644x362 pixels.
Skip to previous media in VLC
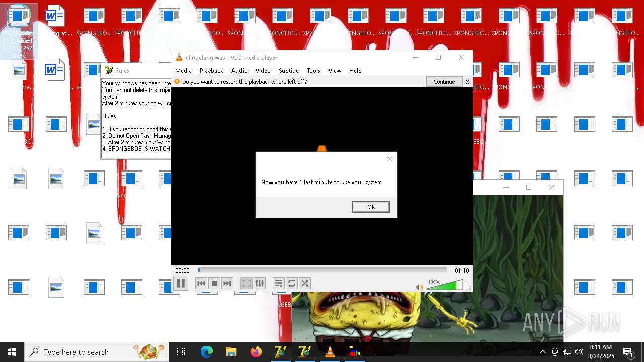coord(201,283)
